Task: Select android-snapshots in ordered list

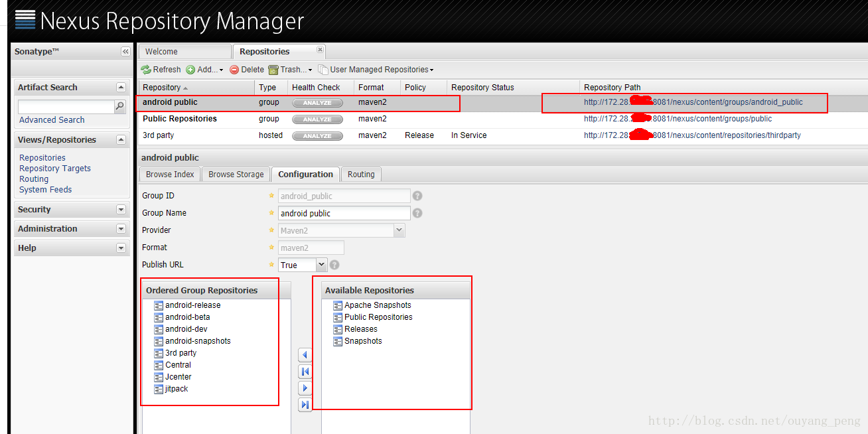Action: [x=198, y=341]
